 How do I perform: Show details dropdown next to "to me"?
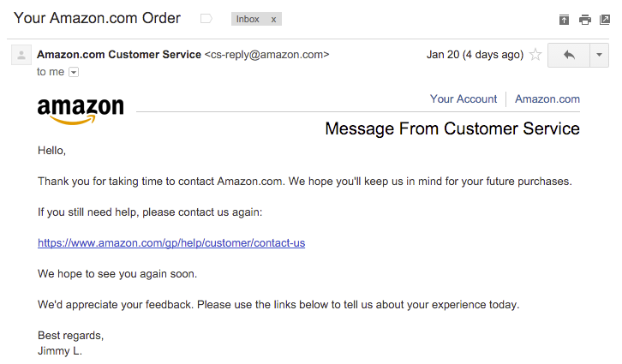(x=73, y=72)
